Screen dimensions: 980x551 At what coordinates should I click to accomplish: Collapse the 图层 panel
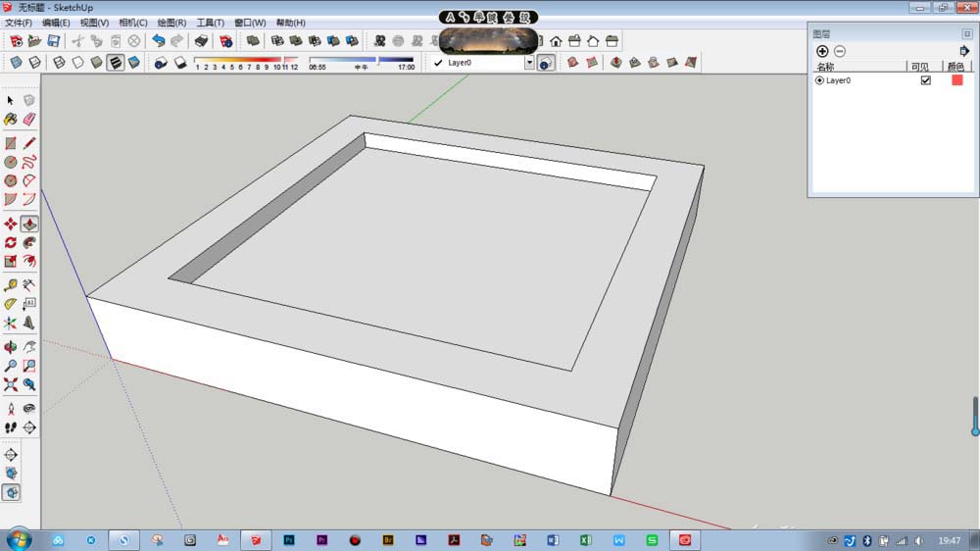966,33
